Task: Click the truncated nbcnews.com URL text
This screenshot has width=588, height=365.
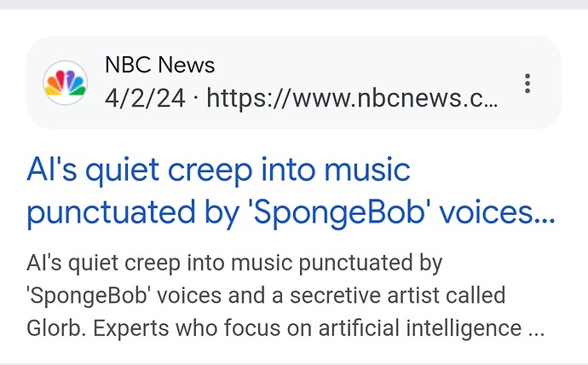Action: pyautogui.click(x=352, y=98)
